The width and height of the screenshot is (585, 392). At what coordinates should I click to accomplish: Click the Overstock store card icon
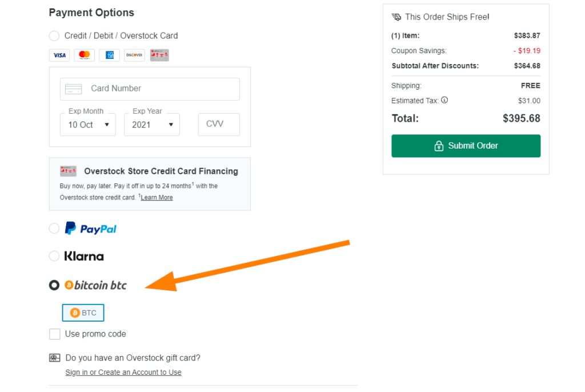click(x=159, y=55)
